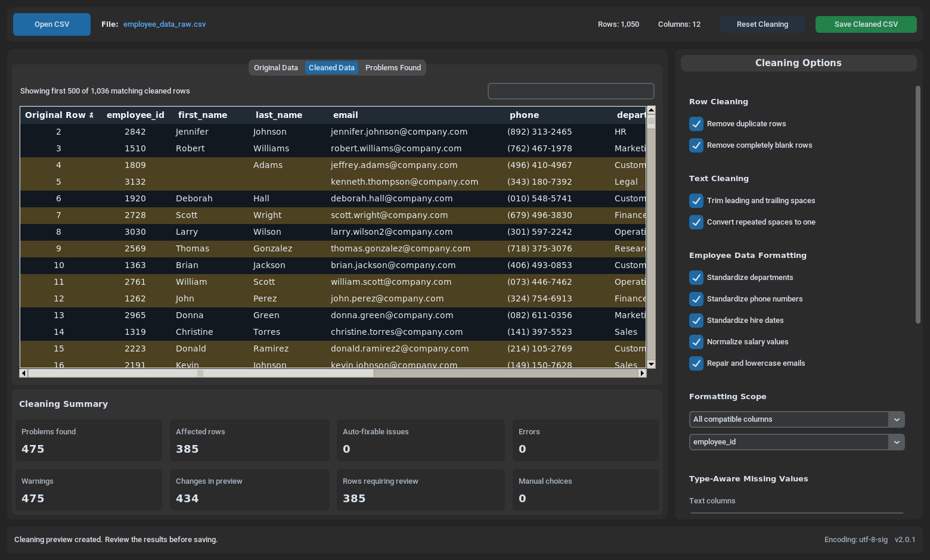Open the employee_id column dropdown
The height and width of the screenshot is (560, 930).
pyautogui.click(x=796, y=442)
